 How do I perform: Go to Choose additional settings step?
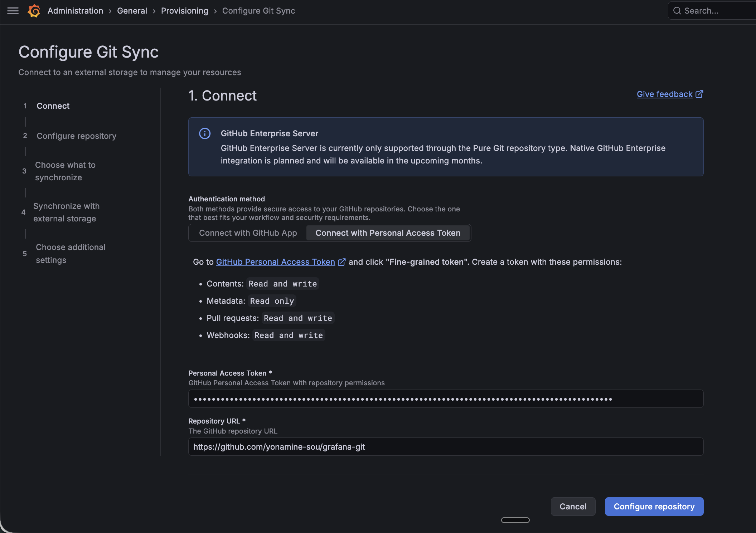(x=71, y=253)
